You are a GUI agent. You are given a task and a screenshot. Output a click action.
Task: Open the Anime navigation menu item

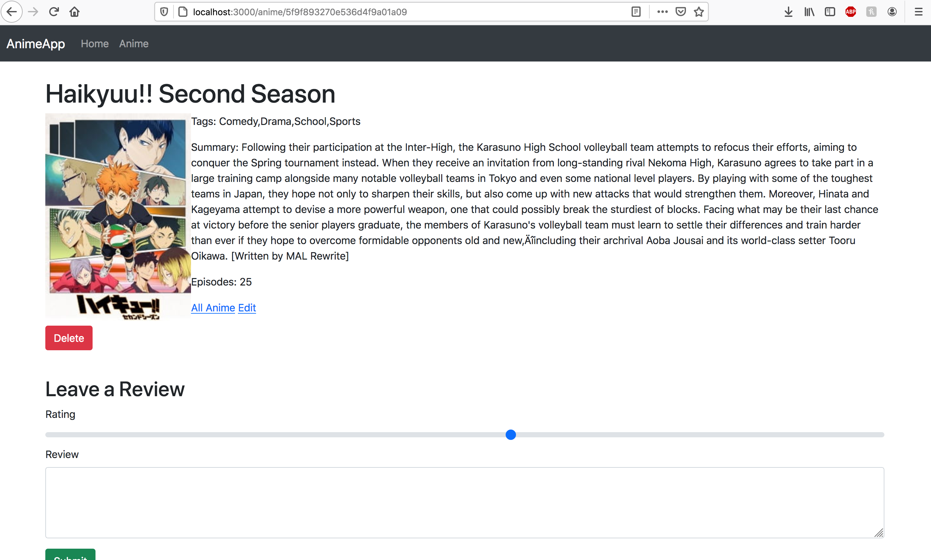(x=134, y=43)
